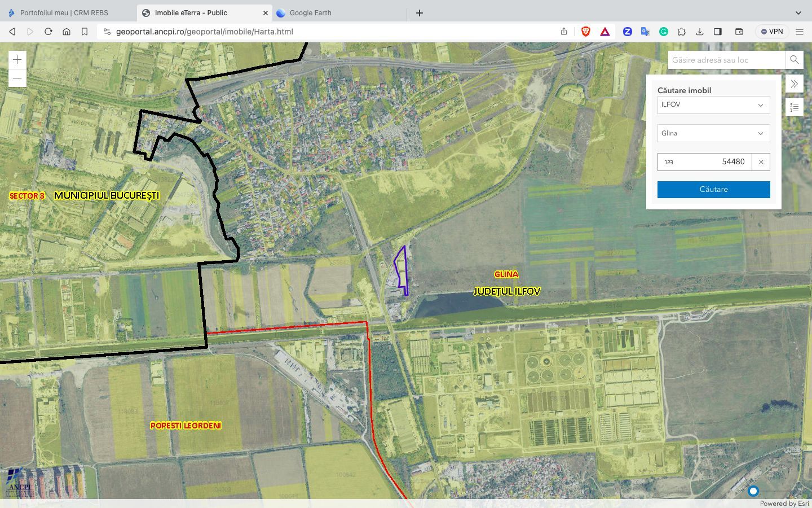
Task: Reload the geoportal page
Action: 48,32
